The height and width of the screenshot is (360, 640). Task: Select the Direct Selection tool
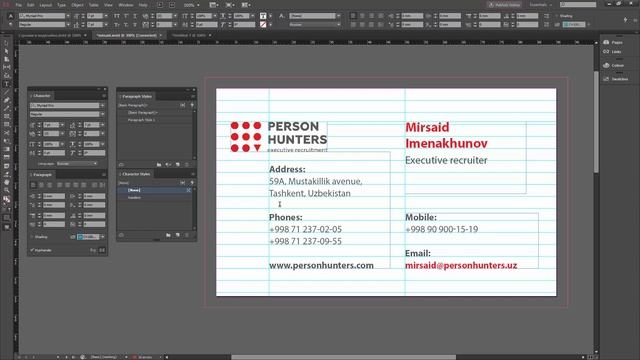click(x=6, y=51)
